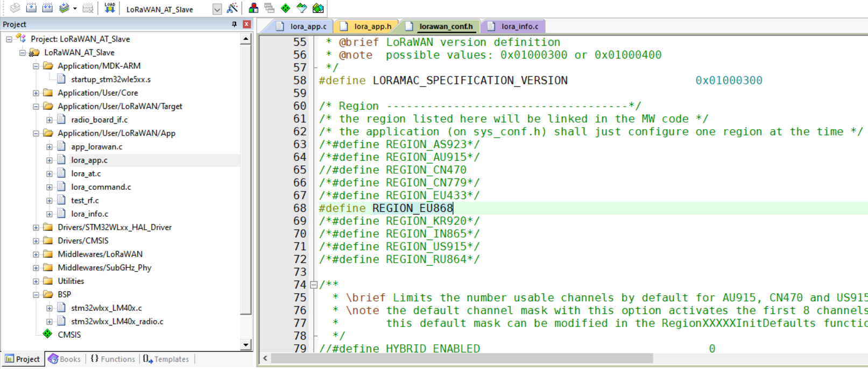Open Manage Run-Time Environment green diamond icon

point(286,8)
